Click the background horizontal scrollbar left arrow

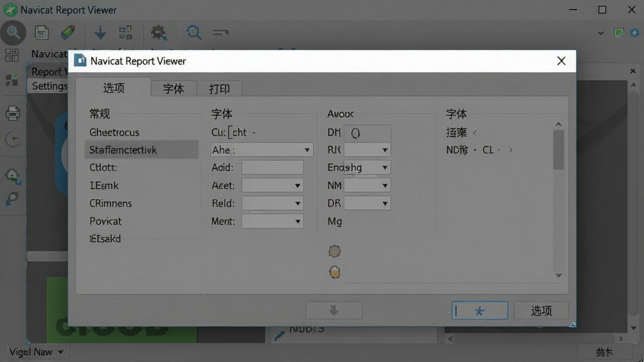coord(450,339)
